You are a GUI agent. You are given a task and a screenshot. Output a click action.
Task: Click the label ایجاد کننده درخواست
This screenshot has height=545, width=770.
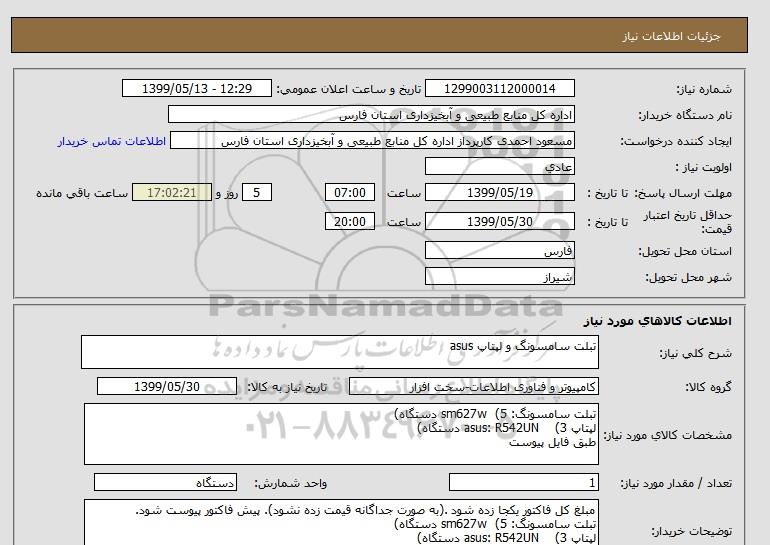(x=676, y=141)
